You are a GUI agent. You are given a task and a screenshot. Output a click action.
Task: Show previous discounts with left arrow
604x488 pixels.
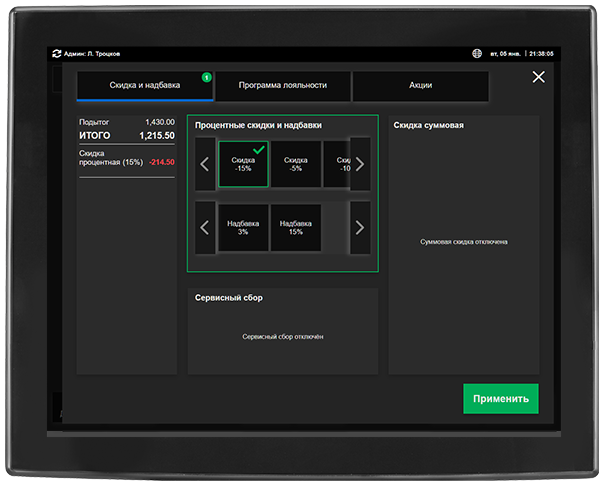(205, 164)
